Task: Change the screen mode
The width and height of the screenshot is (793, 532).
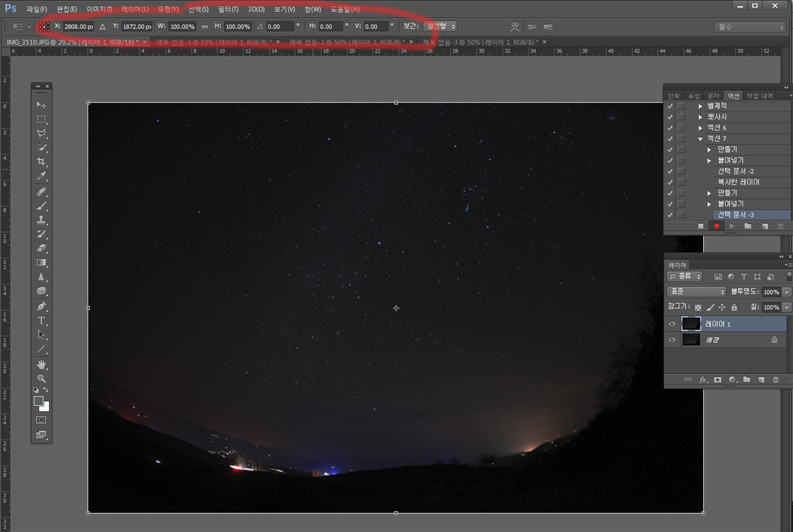Action: [x=42, y=435]
